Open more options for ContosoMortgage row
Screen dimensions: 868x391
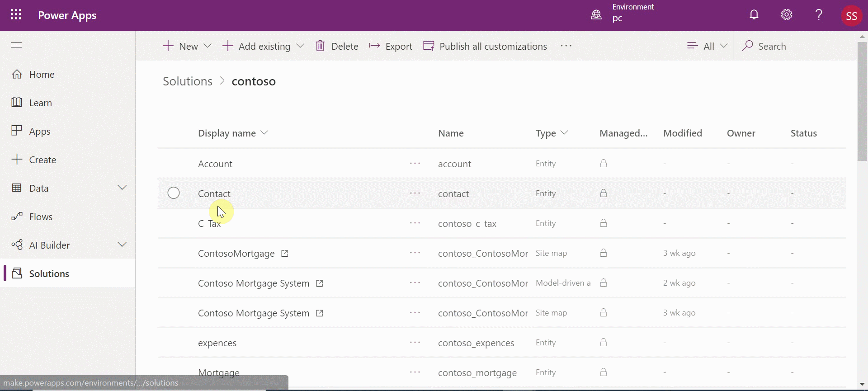[x=415, y=253]
